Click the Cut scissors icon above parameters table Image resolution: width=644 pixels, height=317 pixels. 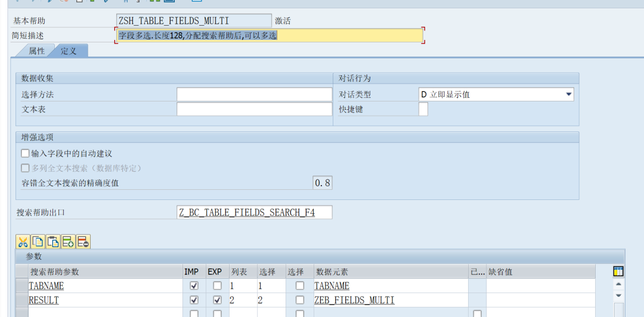[x=23, y=242]
